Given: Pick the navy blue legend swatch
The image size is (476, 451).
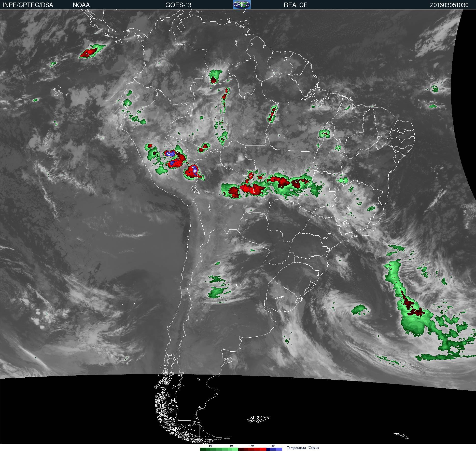Looking at the screenshot, I should [268, 449].
